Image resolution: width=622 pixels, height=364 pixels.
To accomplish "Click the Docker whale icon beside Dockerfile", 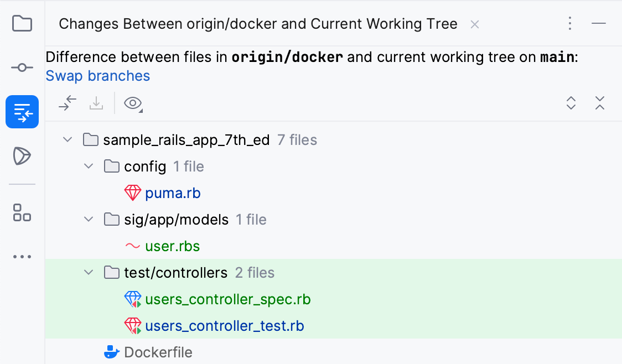I will pos(111,352).
